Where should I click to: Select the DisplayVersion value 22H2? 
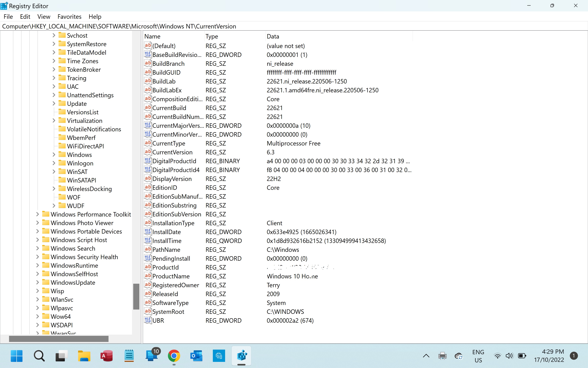(274, 179)
